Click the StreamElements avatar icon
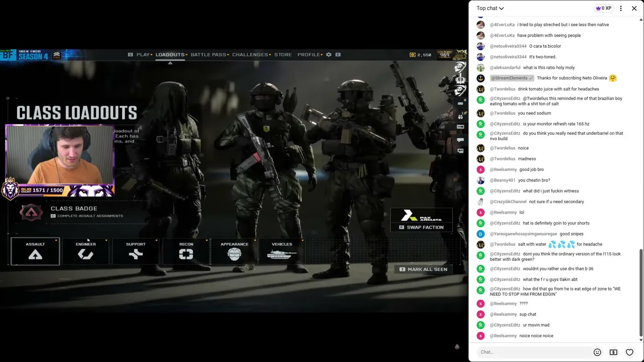Image resolution: width=644 pixels, height=362 pixels. coord(480,78)
